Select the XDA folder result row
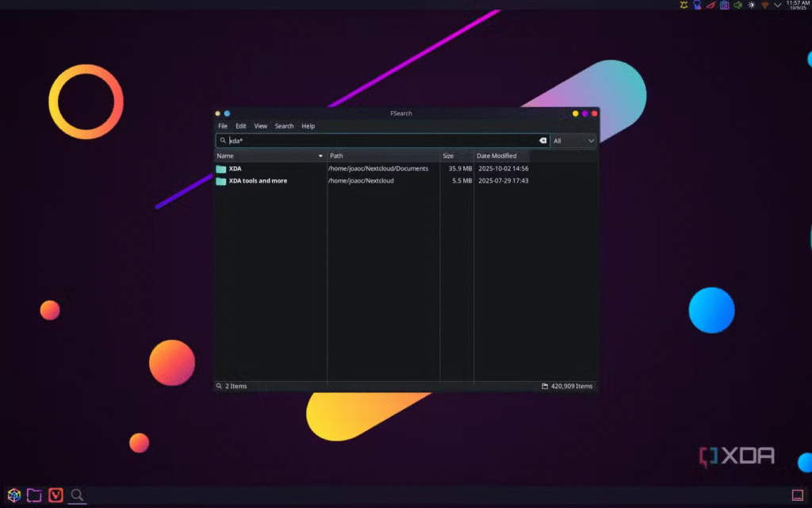 coord(235,169)
